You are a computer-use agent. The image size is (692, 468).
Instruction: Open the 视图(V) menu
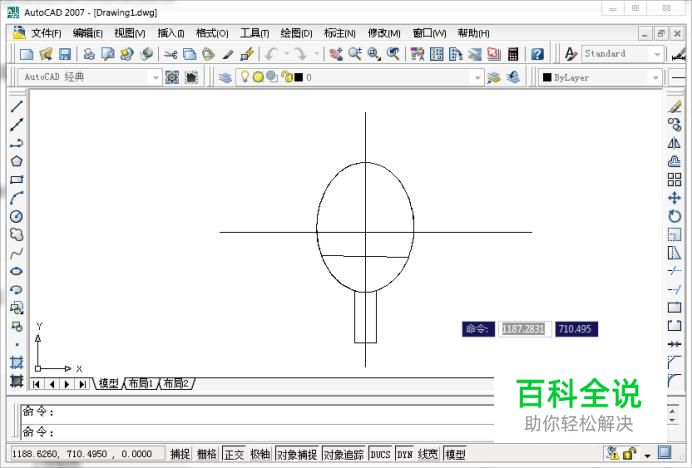point(130,33)
